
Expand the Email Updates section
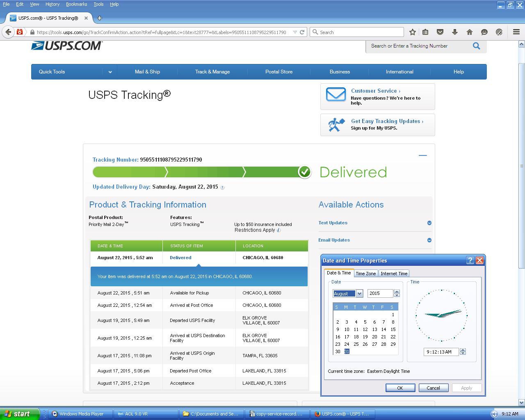pyautogui.click(x=429, y=240)
